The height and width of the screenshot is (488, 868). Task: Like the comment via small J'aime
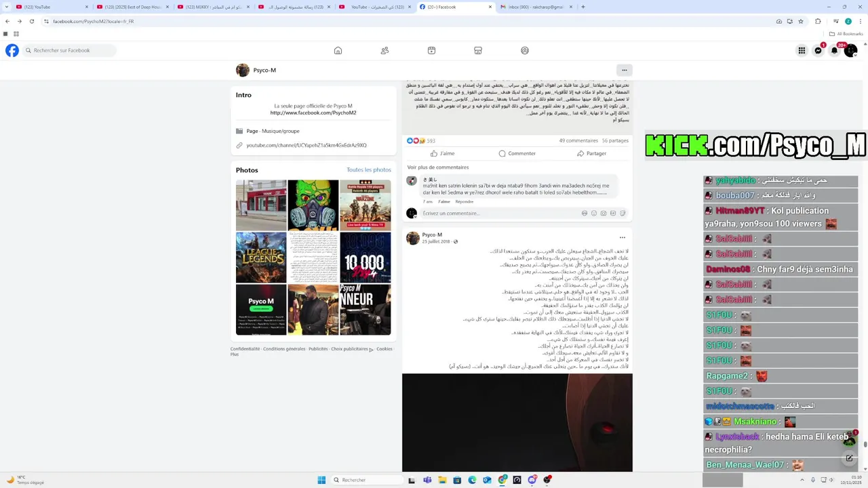[444, 201]
